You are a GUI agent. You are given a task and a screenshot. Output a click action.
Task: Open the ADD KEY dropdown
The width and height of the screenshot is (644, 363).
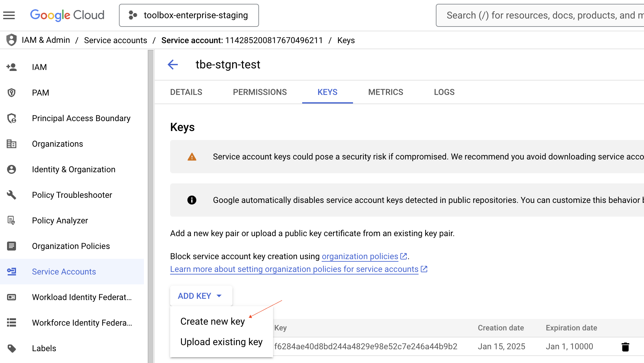coord(201,296)
